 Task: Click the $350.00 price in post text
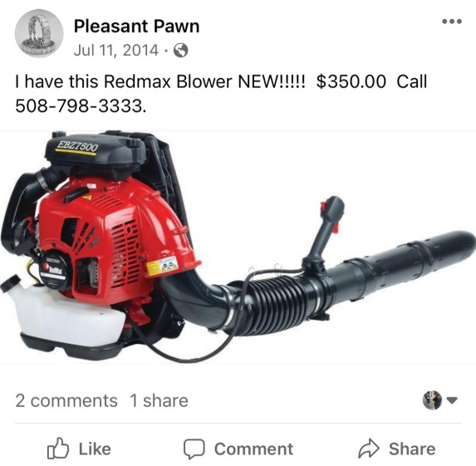351,81
